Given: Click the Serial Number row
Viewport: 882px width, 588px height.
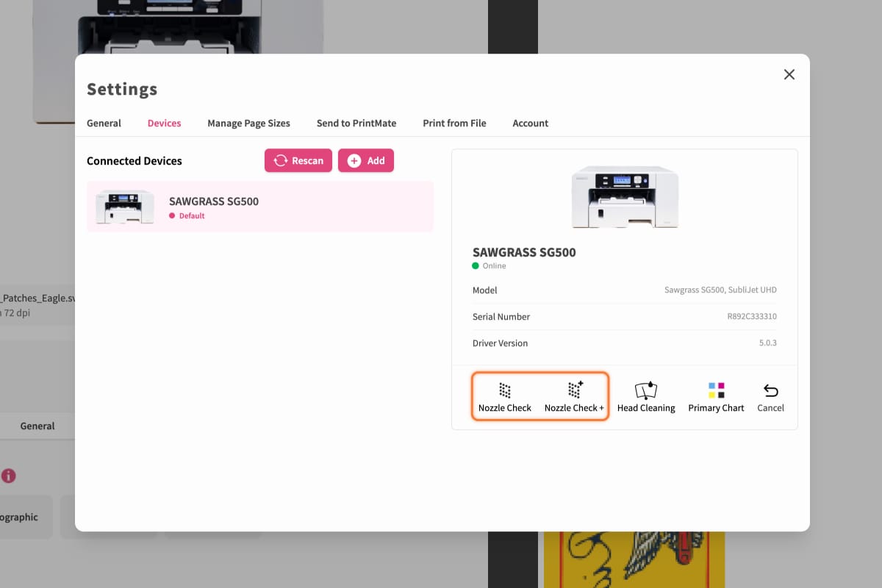Looking at the screenshot, I should [625, 317].
